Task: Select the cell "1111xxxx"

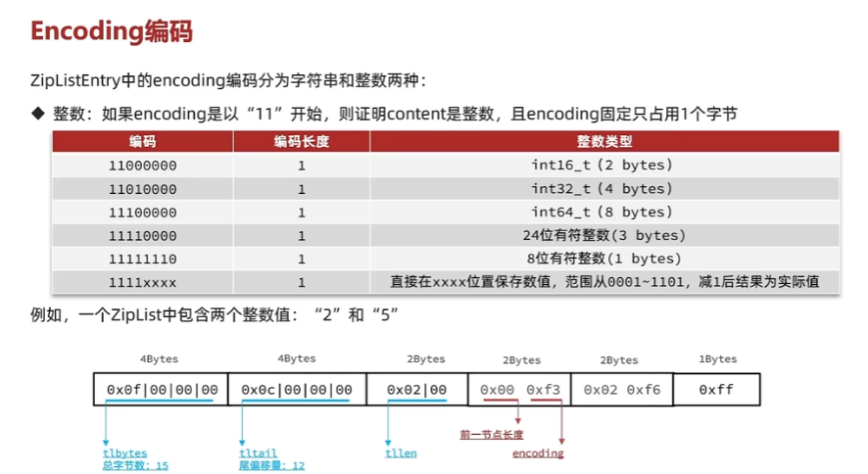Action: 143,283
